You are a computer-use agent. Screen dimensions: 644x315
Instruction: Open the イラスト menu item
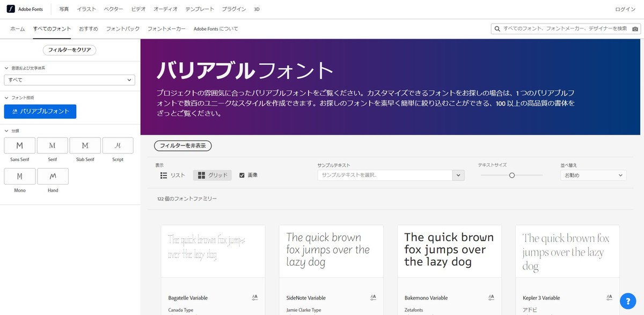click(x=86, y=9)
